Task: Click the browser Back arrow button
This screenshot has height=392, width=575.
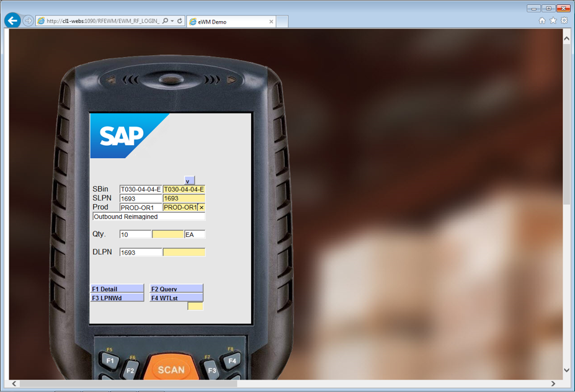Action: [12, 20]
